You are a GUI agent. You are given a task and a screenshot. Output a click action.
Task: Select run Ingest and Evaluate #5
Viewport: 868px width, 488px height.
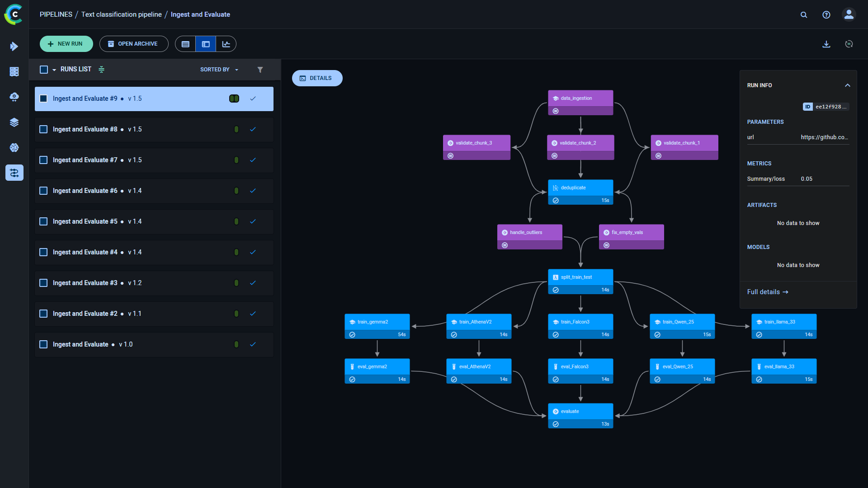click(154, 221)
